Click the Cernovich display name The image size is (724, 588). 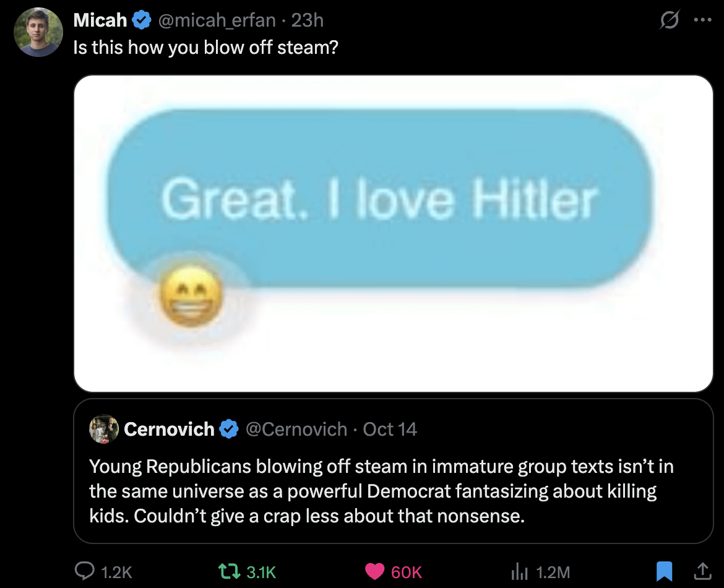tap(169, 429)
